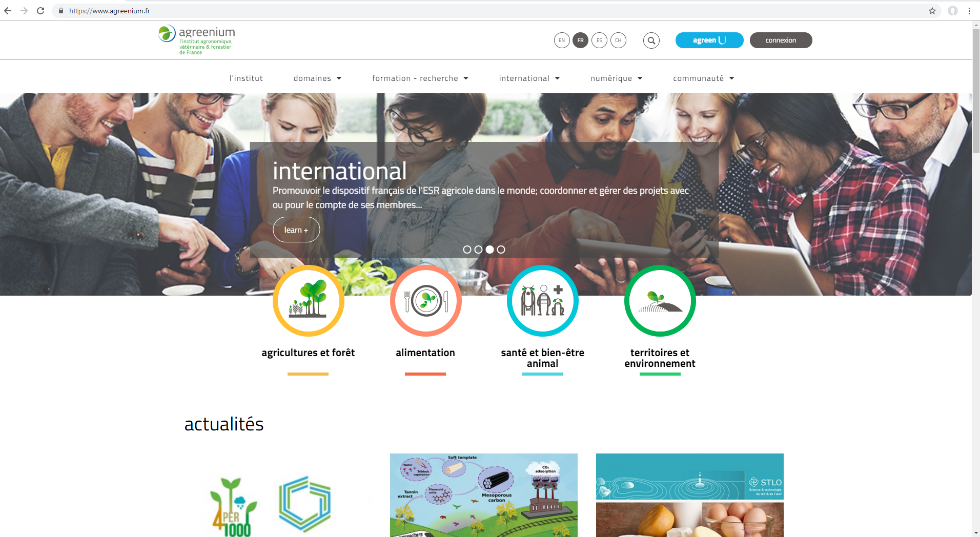Open the agricultures et forêt circle icon
This screenshot has height=537, width=980.
click(x=308, y=301)
